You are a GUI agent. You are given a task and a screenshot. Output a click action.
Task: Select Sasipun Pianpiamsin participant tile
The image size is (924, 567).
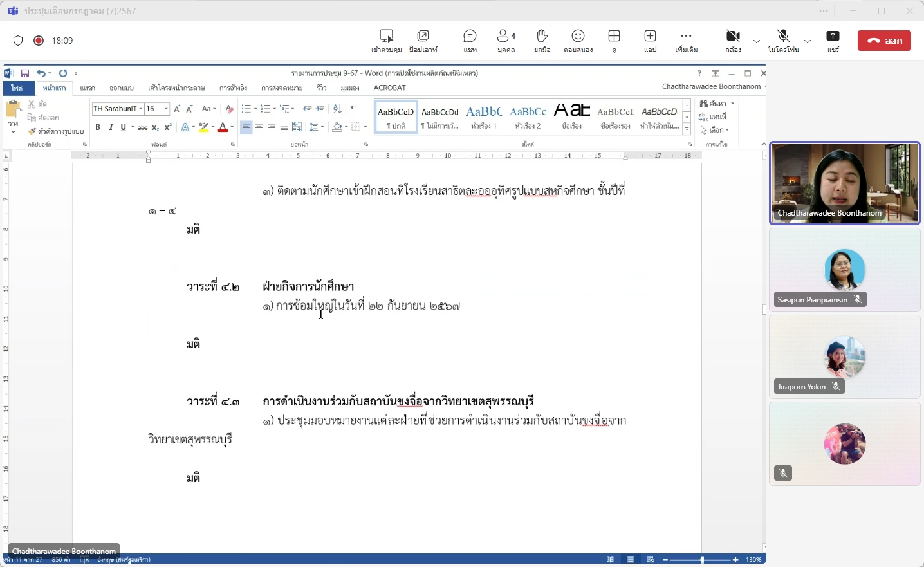tap(845, 270)
